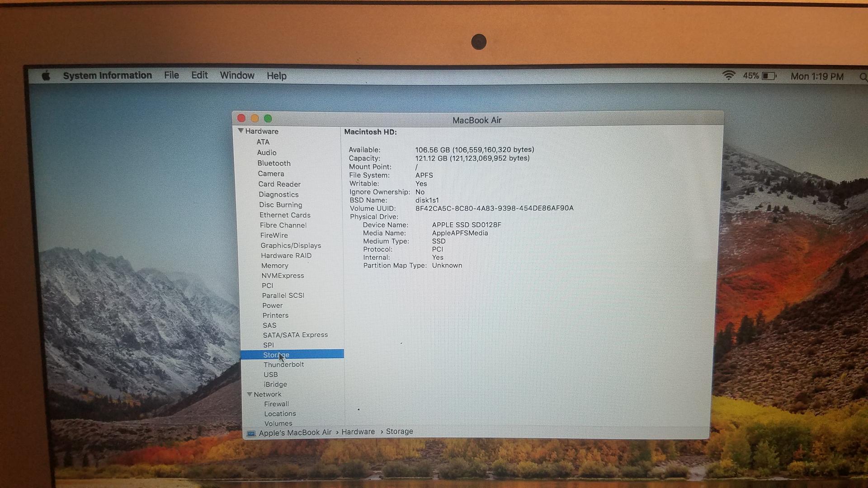The height and width of the screenshot is (488, 868).
Task: Click the MacBook Air window title
Action: click(x=477, y=120)
